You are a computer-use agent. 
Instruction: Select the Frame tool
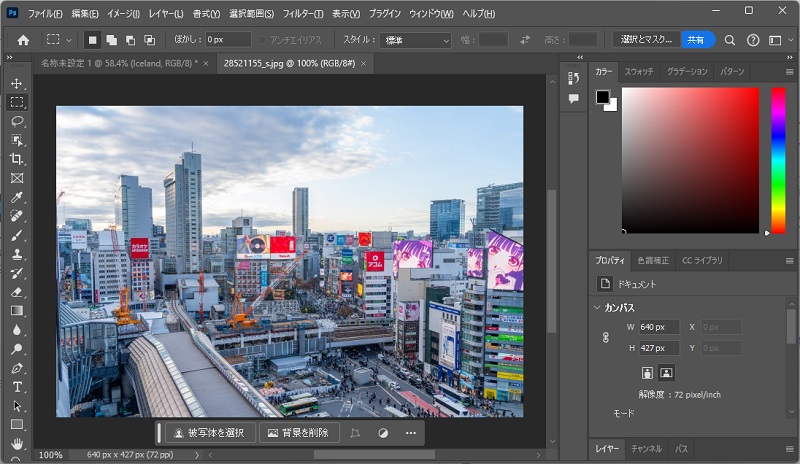tap(17, 178)
